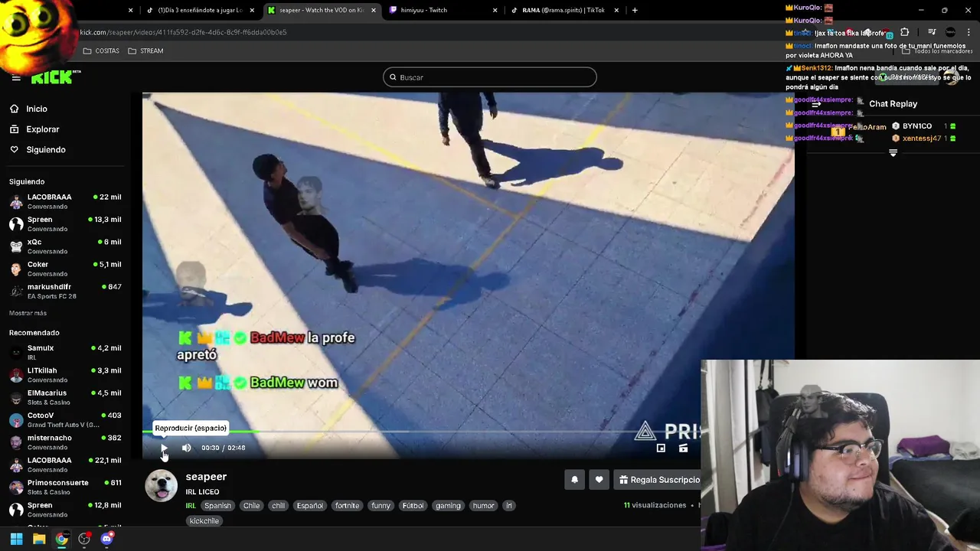The height and width of the screenshot is (551, 980).
Task: Select the chill tag
Action: pyautogui.click(x=278, y=506)
